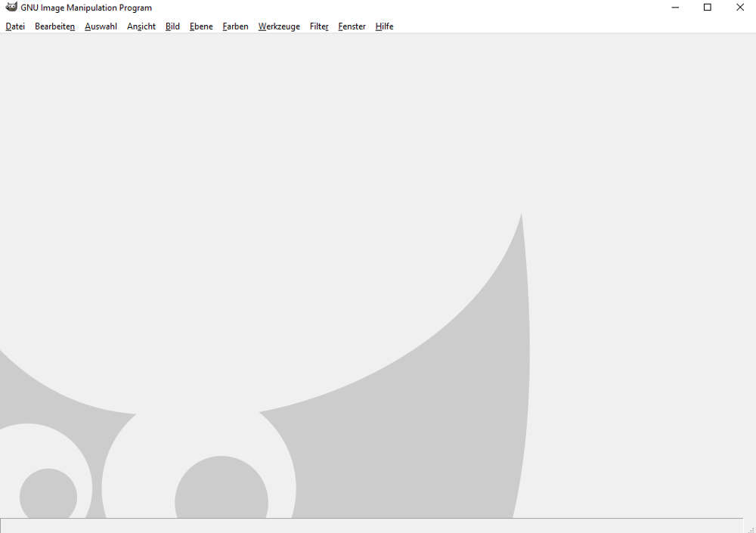The height and width of the screenshot is (533, 756).
Task: Minimize the GNU Image Manipulation Program window
Action: (x=675, y=8)
